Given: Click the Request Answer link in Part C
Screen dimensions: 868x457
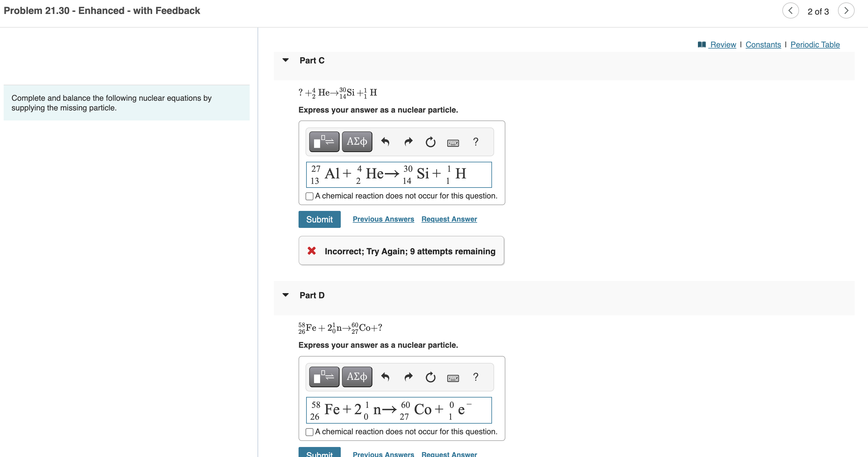Looking at the screenshot, I should pyautogui.click(x=449, y=219).
